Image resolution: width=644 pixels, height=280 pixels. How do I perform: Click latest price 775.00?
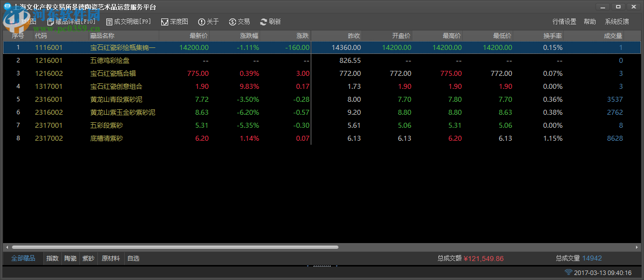198,73
